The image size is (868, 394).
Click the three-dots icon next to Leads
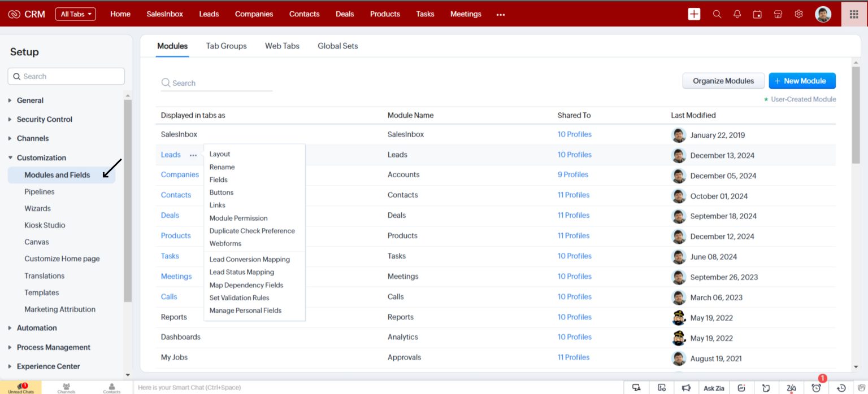click(x=193, y=155)
